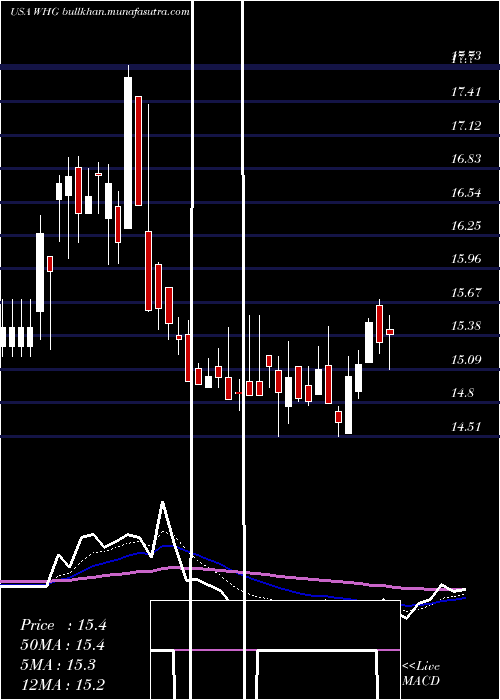500x700 pixels.
Task: Click the 16.25 price axis label
Action: click(x=466, y=226)
